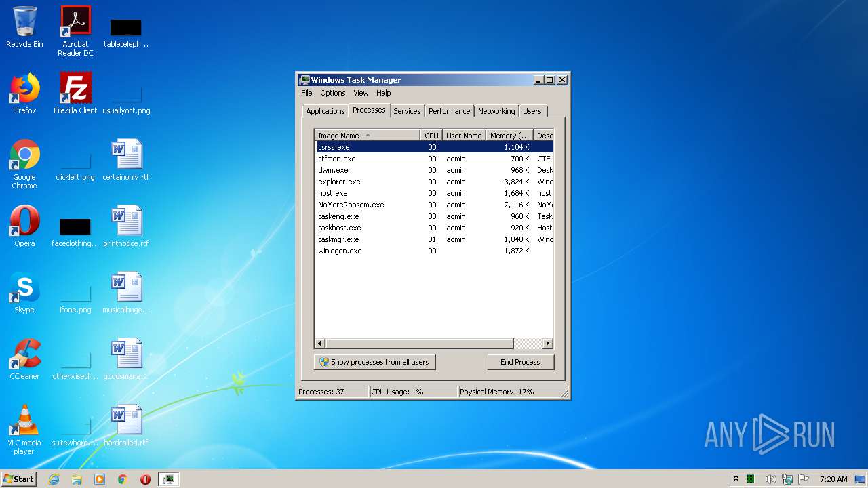Switch to the Services tab
The height and width of the screenshot is (488, 868).
coord(407,111)
